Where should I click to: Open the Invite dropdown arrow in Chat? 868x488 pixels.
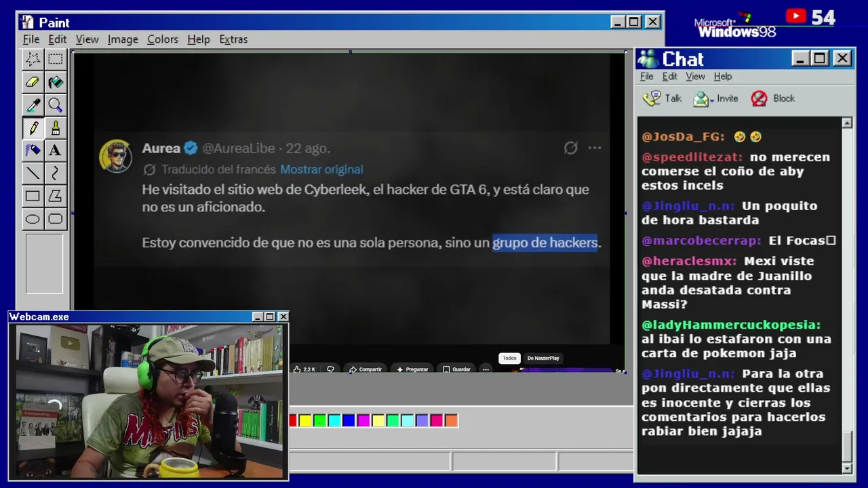pyautogui.click(x=713, y=100)
